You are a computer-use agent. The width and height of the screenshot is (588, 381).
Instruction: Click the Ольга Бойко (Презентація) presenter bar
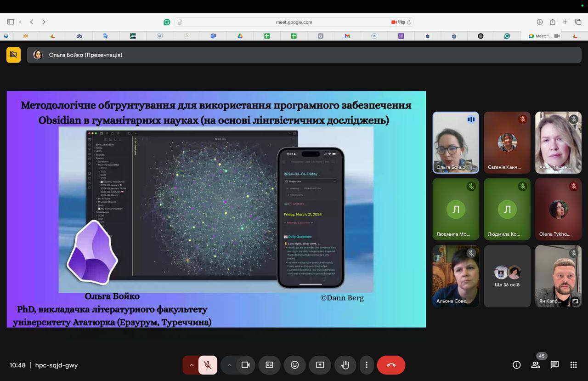(304, 55)
